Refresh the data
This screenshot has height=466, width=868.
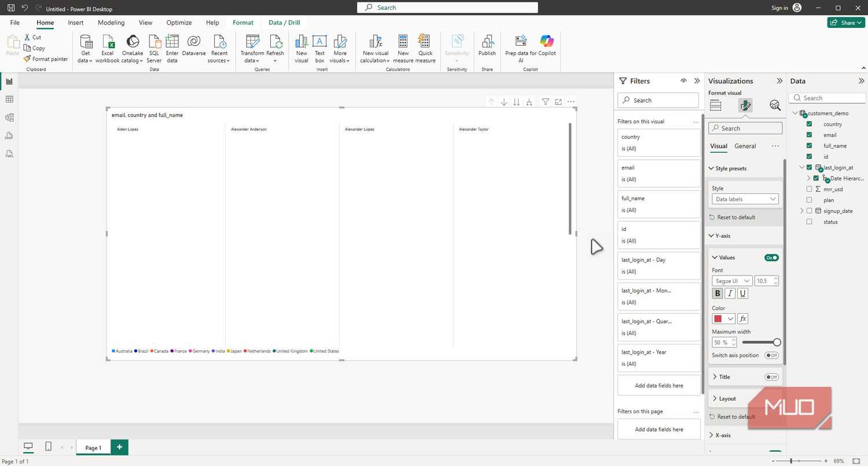tap(275, 49)
